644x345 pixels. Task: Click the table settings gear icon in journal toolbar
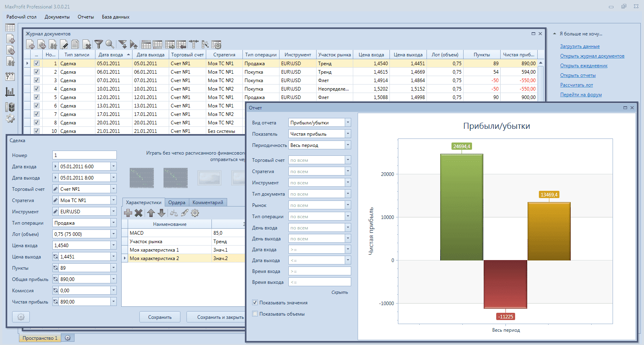(x=217, y=44)
